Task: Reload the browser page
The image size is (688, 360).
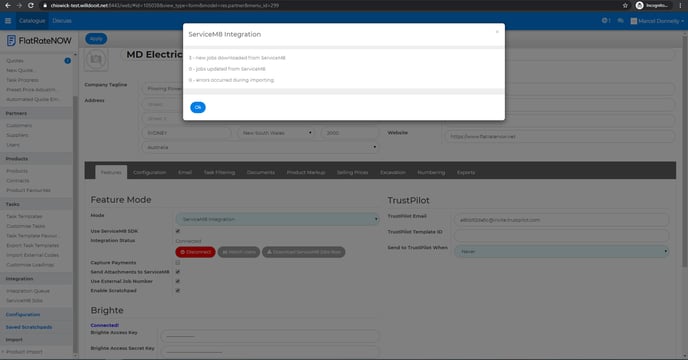Action: (30, 5)
